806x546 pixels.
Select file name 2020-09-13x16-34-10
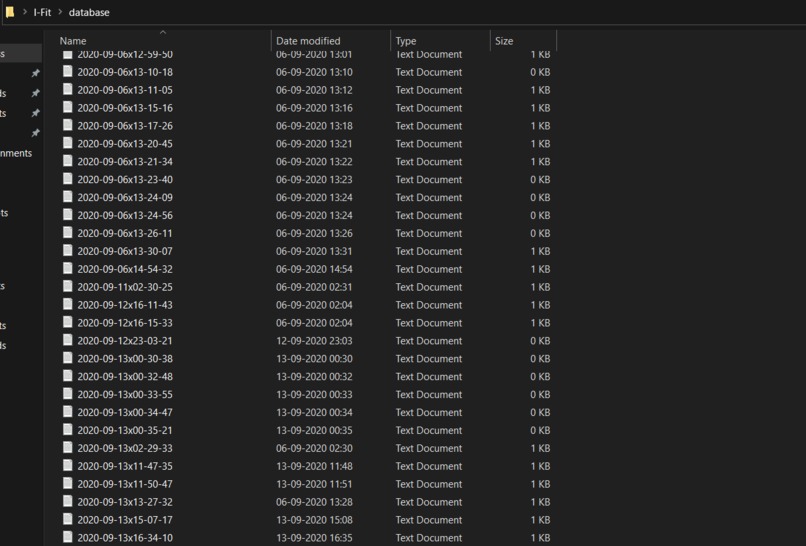coord(125,538)
